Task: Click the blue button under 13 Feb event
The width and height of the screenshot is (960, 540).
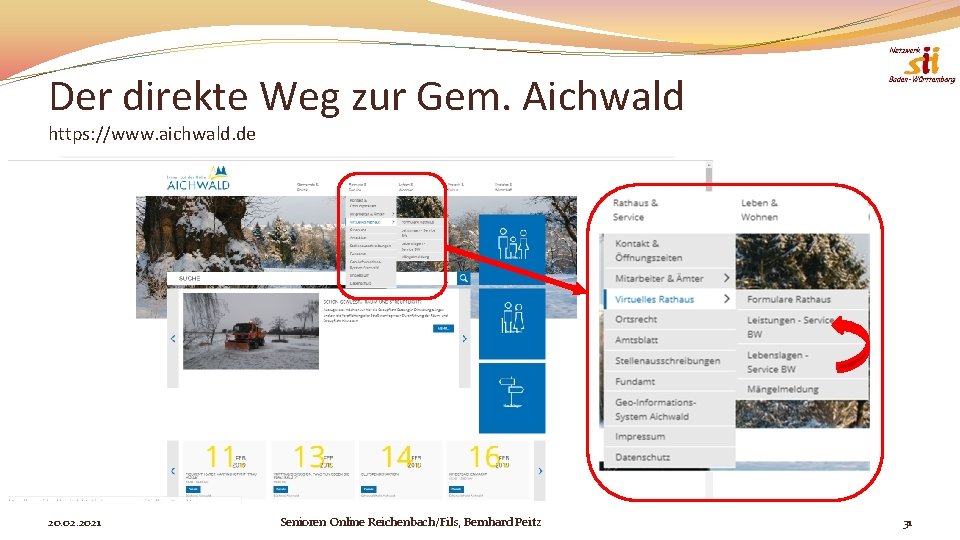Action: [x=281, y=489]
